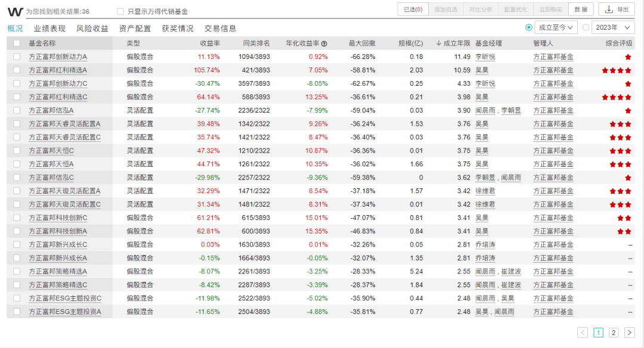Open the annualized return help icon
Image resolution: width=644 pixels, height=348 pixels.
324,44
